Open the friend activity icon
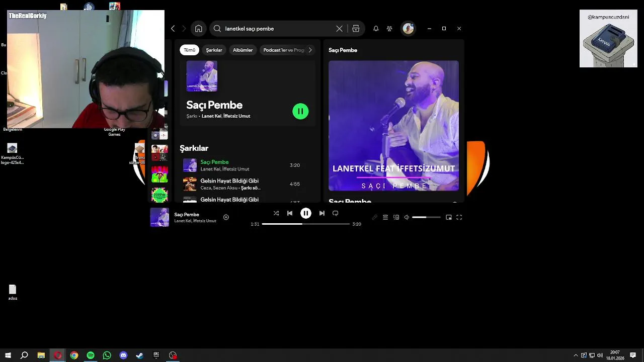644x362 pixels. click(389, 29)
